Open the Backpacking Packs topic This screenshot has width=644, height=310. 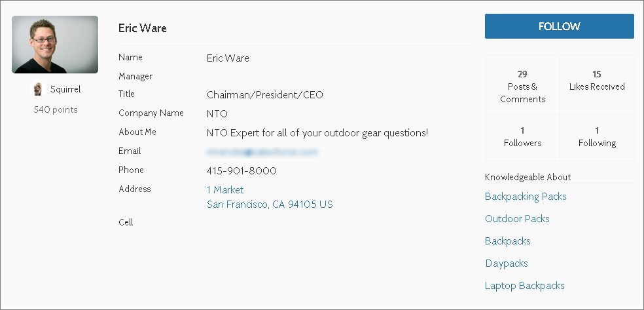526,197
